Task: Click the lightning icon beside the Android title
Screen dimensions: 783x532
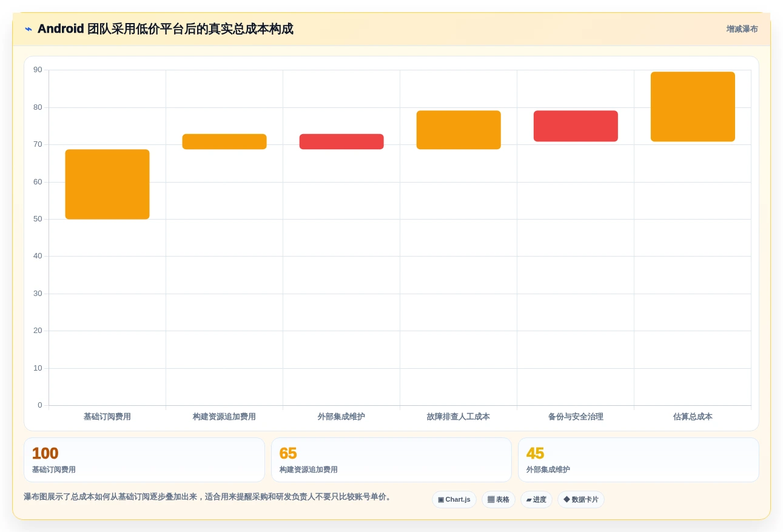Action: tap(29, 29)
